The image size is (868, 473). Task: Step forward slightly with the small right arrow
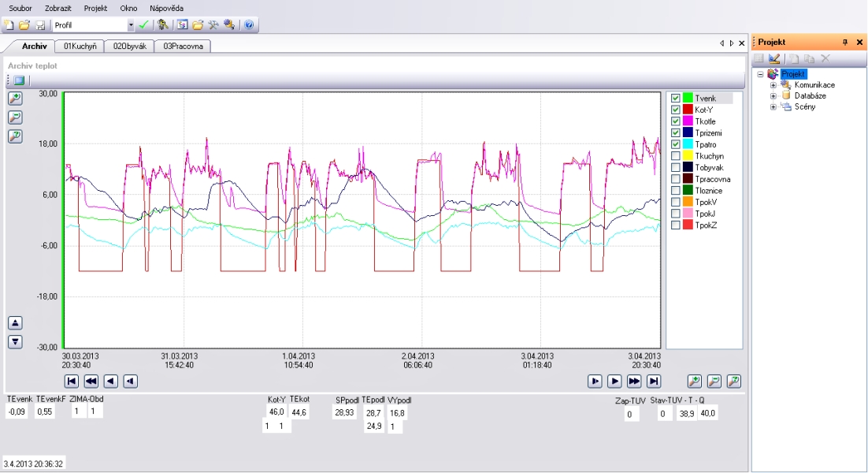point(595,381)
